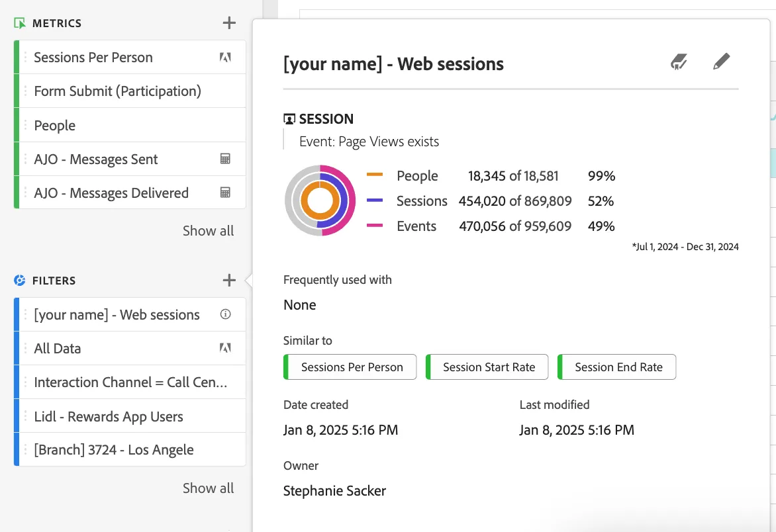Click the Sessions value '454,020 of 869,809'
Image resolution: width=776 pixels, height=532 pixels.
click(515, 201)
